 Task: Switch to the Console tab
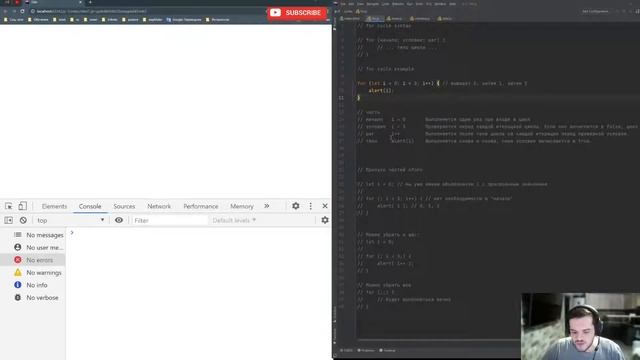tap(90, 207)
